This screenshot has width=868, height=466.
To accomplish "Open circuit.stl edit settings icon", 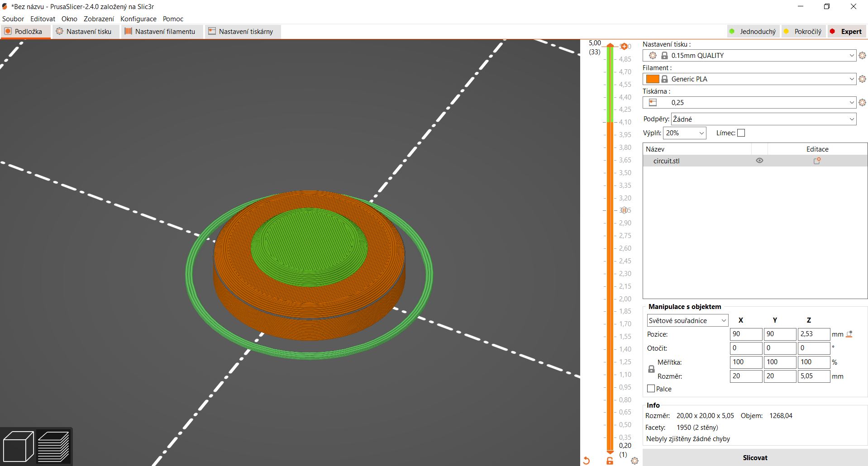I will [817, 161].
